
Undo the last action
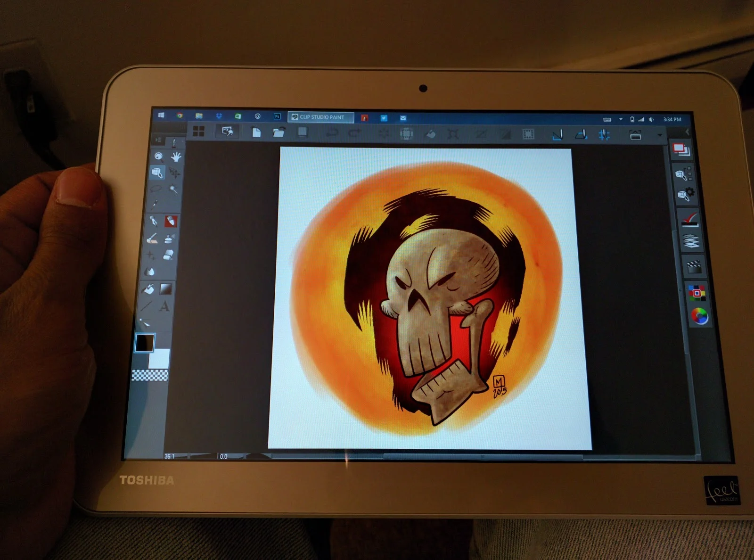[x=332, y=133]
